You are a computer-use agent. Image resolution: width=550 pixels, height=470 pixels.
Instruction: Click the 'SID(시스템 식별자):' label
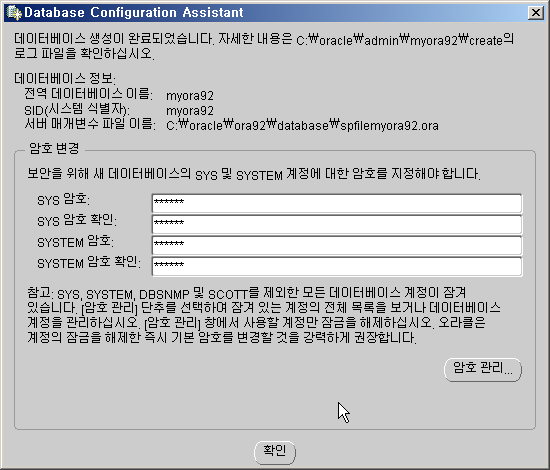pos(77,109)
